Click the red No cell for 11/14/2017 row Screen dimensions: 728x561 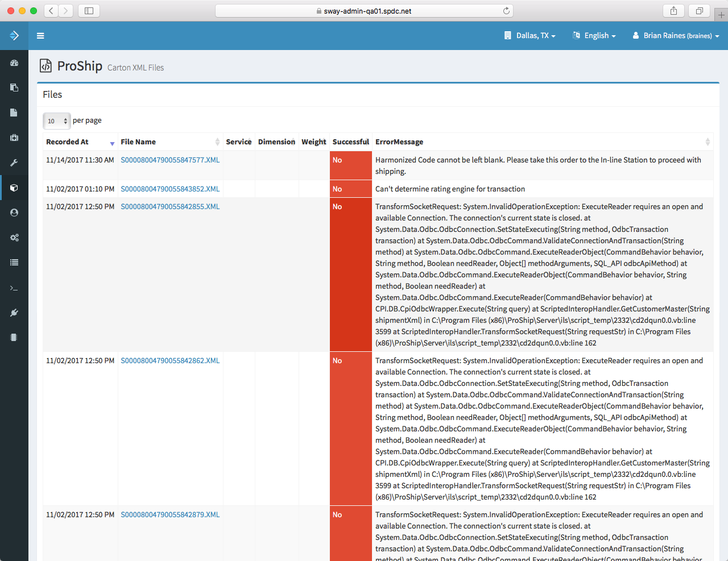(351, 166)
